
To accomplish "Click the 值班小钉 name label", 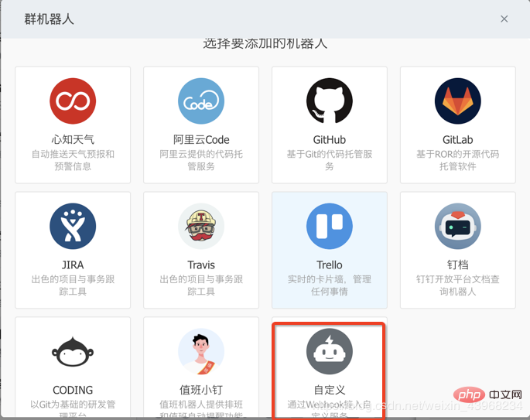I will 201,390.
